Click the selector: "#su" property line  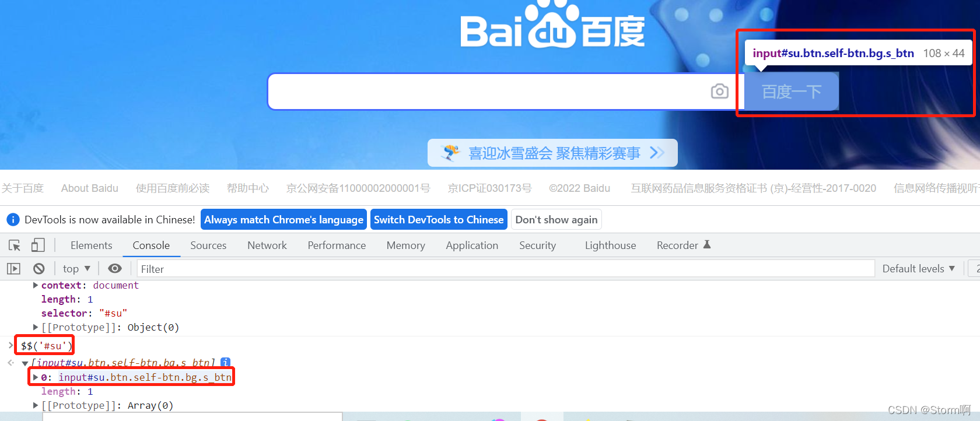click(x=84, y=313)
